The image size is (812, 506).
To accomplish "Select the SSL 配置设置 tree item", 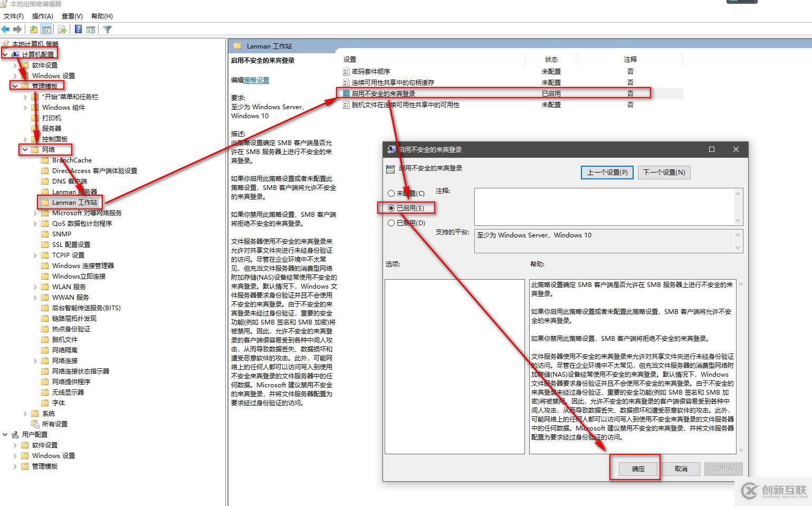I will (71, 244).
